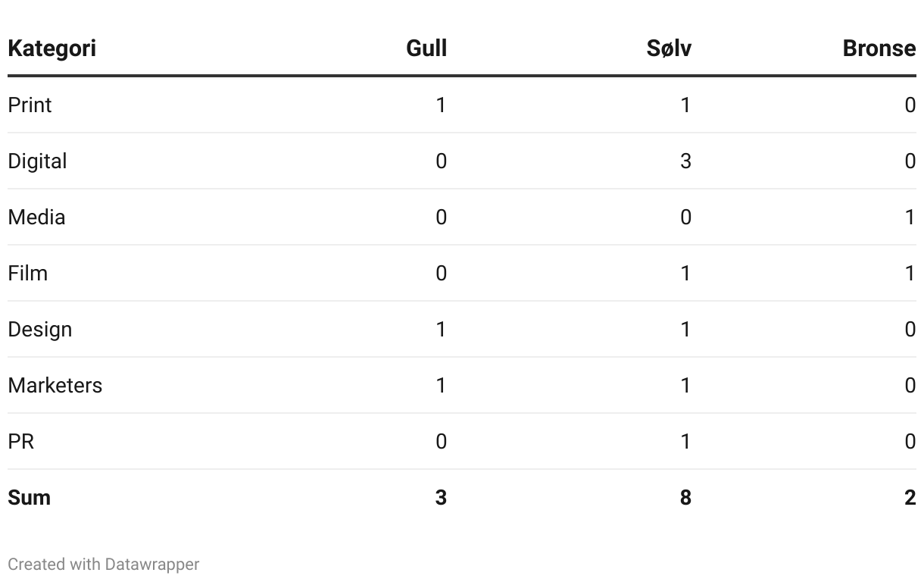This screenshot has height=582, width=924.
Task: Select the Digital row label
Action: point(37,161)
